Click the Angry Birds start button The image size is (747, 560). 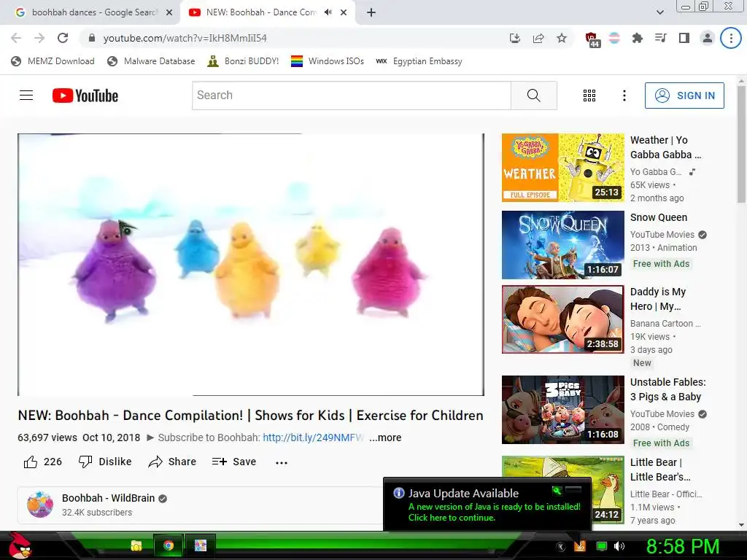(x=19, y=545)
